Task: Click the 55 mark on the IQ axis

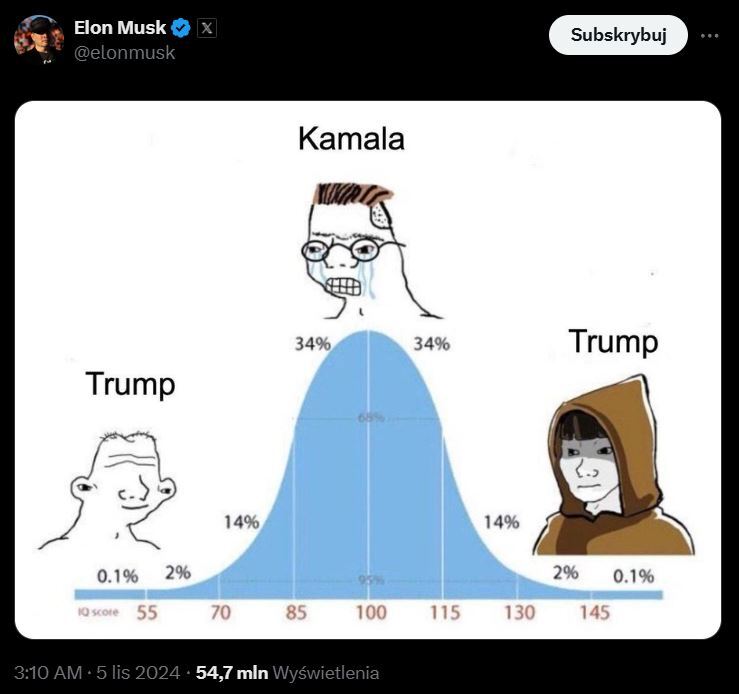Action: [147, 612]
